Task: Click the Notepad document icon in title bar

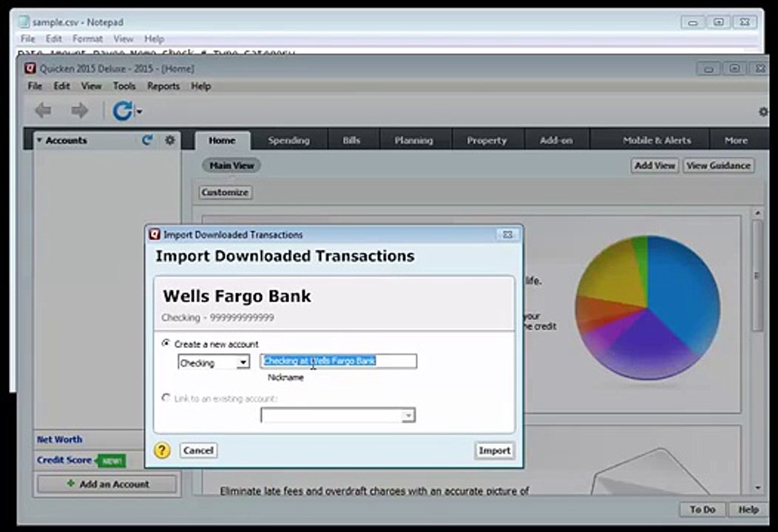Action: 24,22
